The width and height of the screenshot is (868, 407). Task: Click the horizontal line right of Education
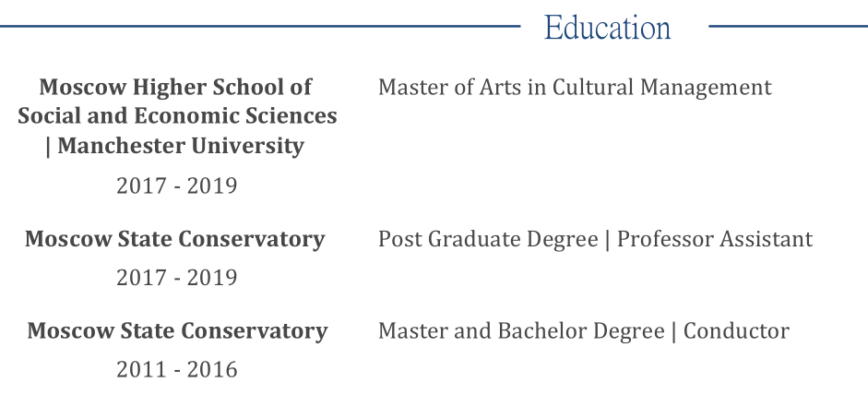pos(788,26)
